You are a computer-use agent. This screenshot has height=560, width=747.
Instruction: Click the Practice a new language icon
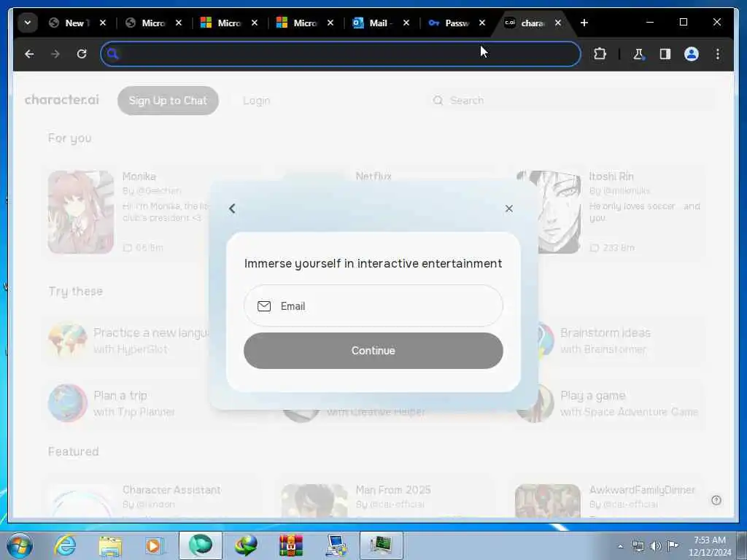point(68,340)
